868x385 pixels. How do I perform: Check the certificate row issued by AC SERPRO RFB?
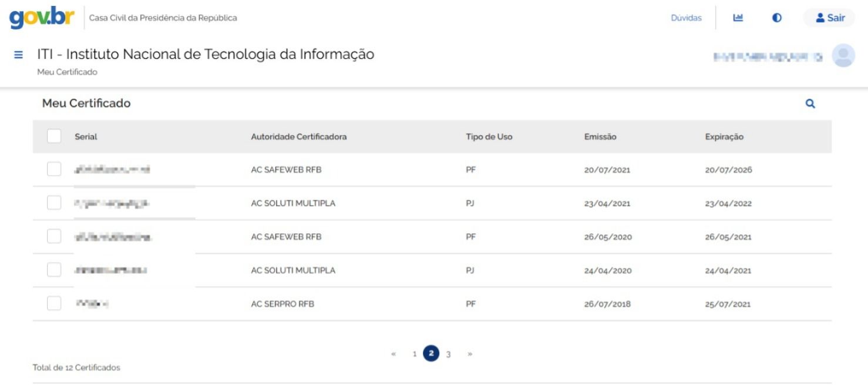click(x=55, y=304)
